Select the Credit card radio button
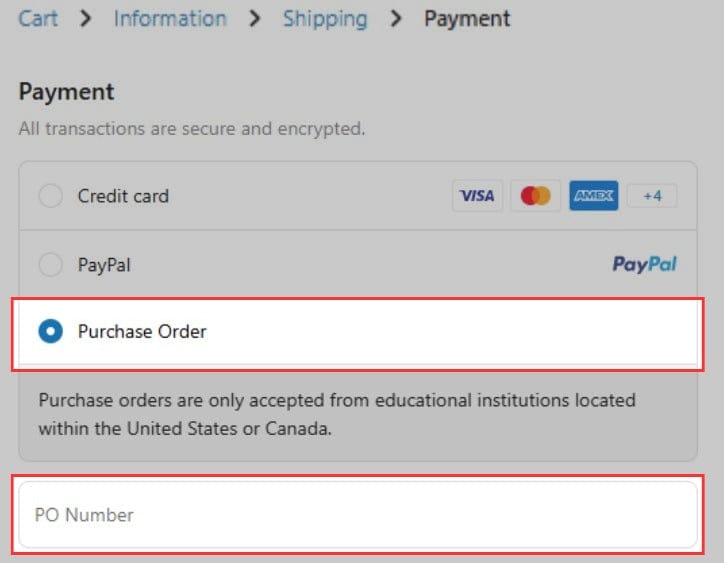Viewport: 724px width, 563px height. click(x=50, y=196)
